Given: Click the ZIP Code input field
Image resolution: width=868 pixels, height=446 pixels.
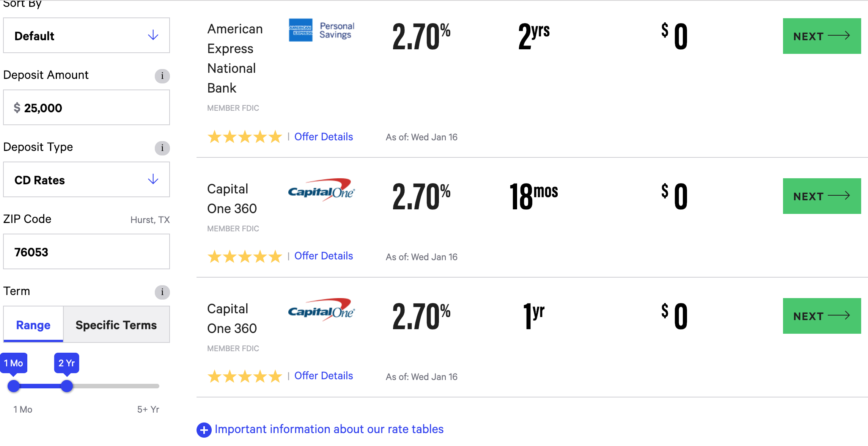Looking at the screenshot, I should coord(86,252).
